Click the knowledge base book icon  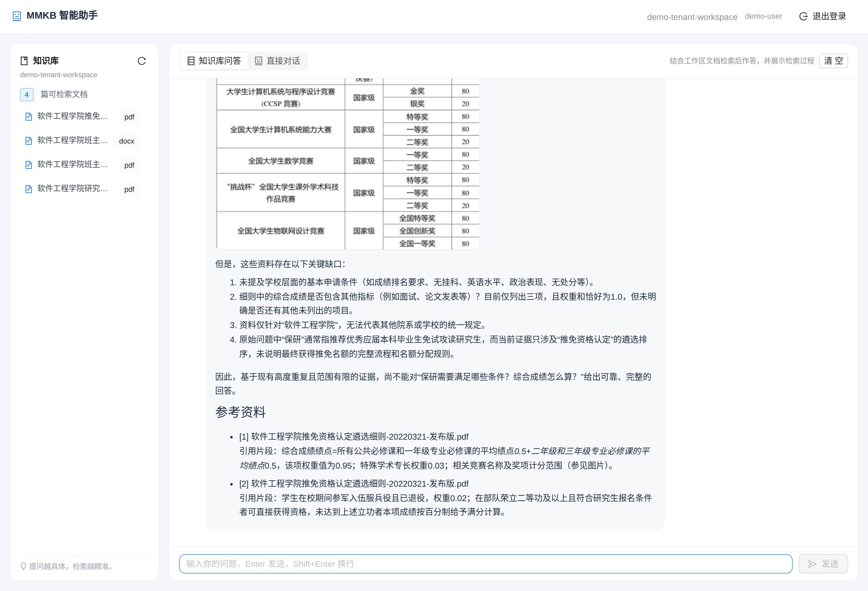pyautogui.click(x=24, y=61)
